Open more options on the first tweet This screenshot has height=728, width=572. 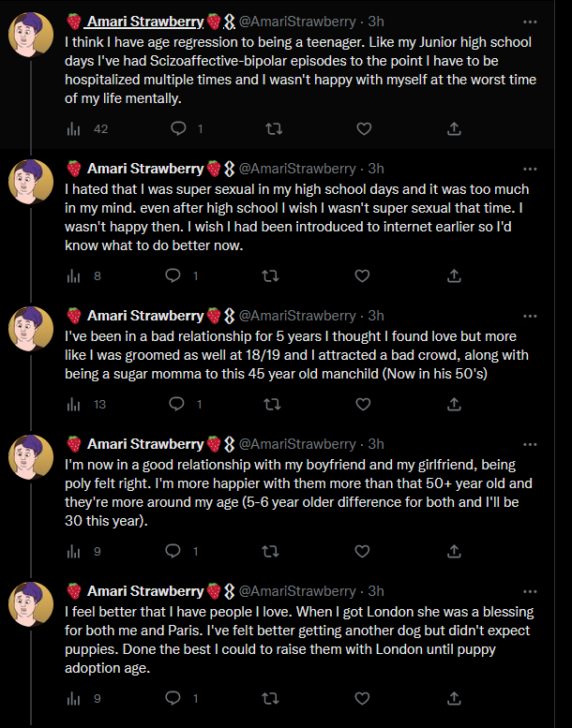click(530, 22)
